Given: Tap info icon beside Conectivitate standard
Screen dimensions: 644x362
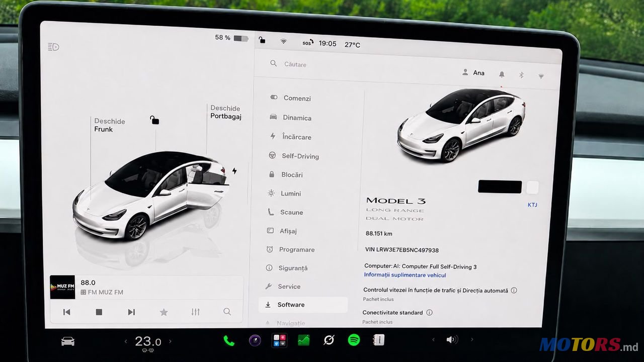Looking at the screenshot, I should pyautogui.click(x=429, y=312).
